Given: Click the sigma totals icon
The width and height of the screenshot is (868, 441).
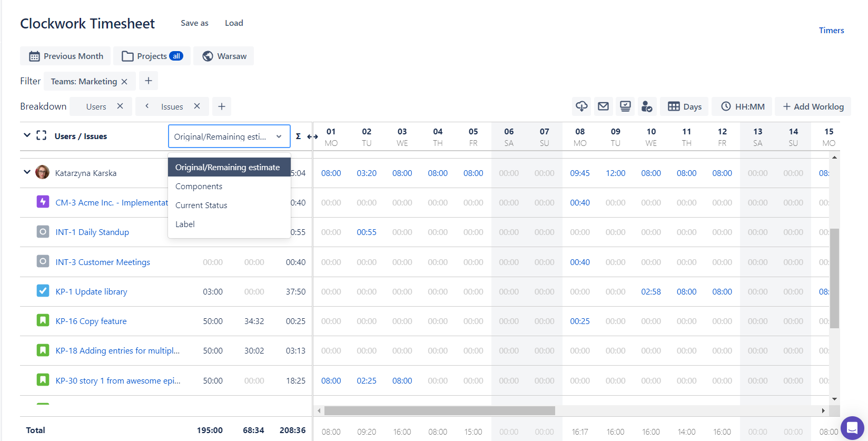Looking at the screenshot, I should (298, 136).
